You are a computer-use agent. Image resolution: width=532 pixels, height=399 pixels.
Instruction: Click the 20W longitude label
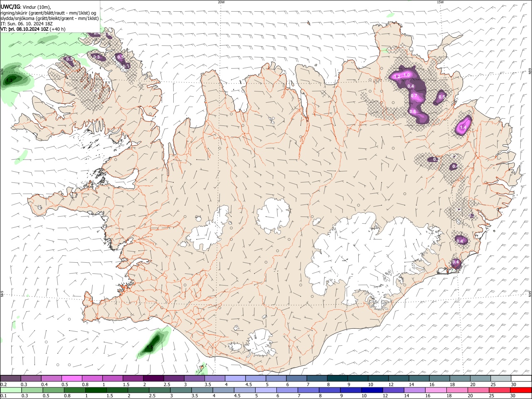pos(221,2)
